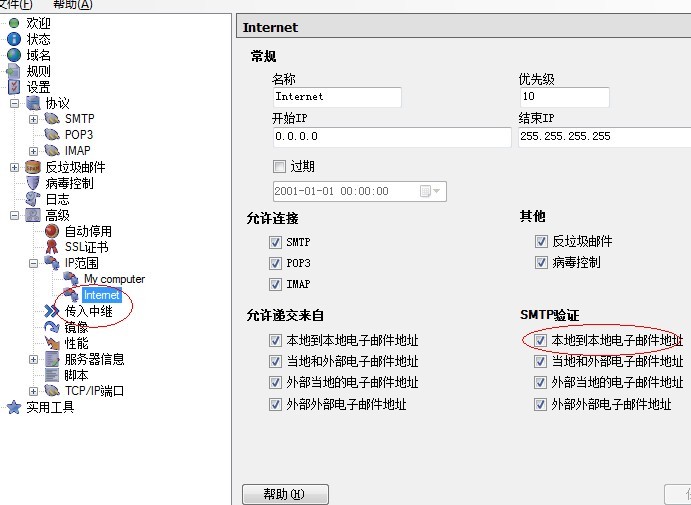Collapse the 高级 tree node
Screen dimensions: 691x505
point(15,215)
